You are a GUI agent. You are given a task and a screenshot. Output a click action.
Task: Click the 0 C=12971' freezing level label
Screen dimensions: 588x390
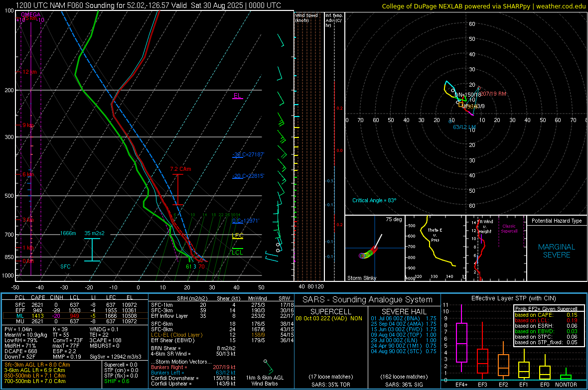tap(246, 221)
